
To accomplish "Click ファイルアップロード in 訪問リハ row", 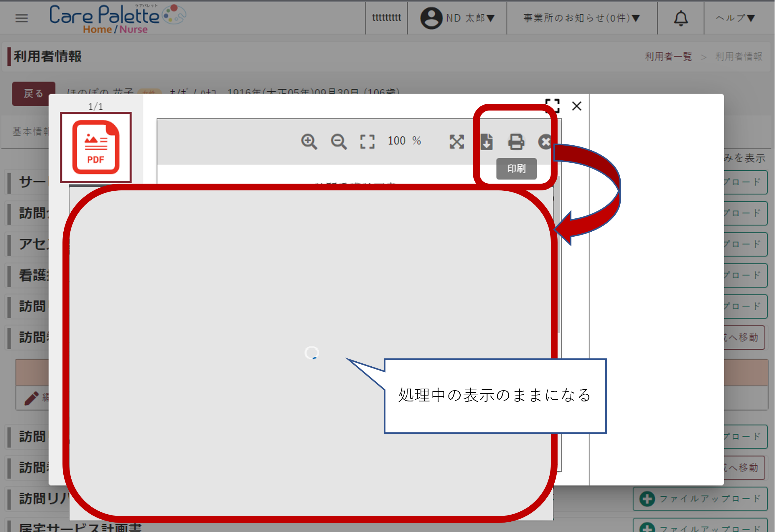I will pyautogui.click(x=700, y=499).
